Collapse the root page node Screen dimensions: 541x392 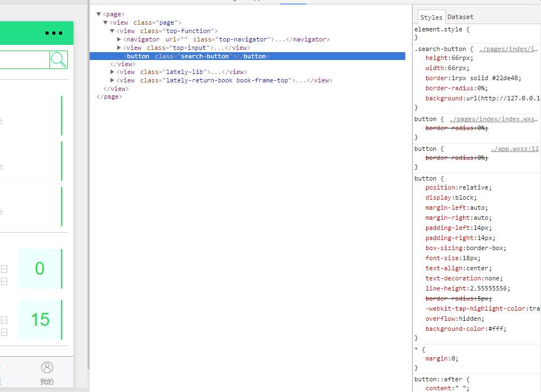99,14
